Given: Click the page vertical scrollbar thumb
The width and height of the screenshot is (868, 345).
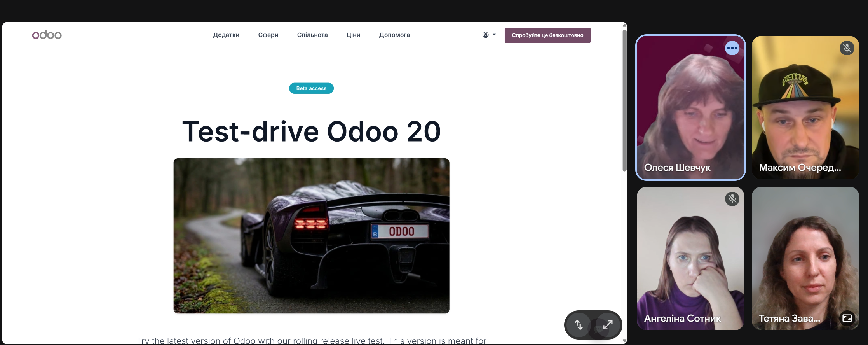Looking at the screenshot, I should (x=624, y=100).
